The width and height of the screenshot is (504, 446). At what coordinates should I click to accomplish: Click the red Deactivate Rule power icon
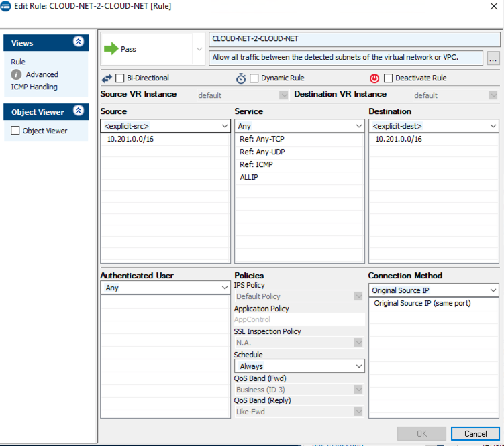[x=374, y=78]
